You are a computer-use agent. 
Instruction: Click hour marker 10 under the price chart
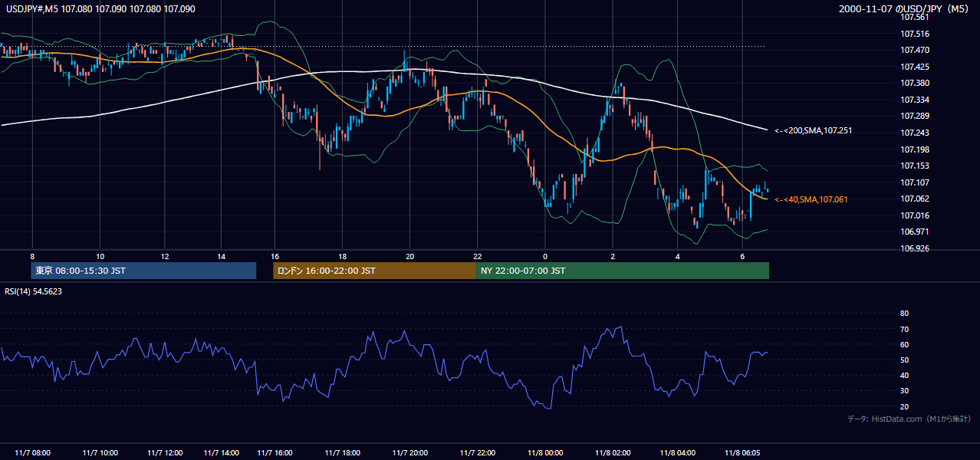100,256
